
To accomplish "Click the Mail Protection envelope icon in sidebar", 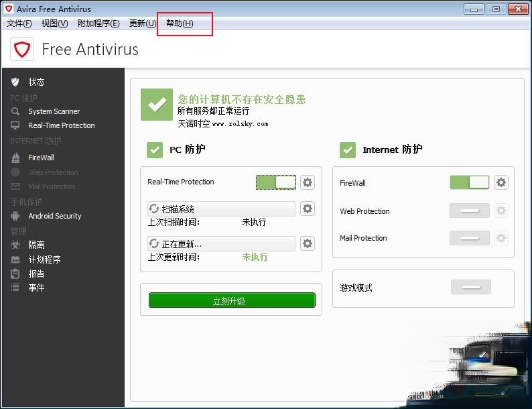I will click(15, 186).
